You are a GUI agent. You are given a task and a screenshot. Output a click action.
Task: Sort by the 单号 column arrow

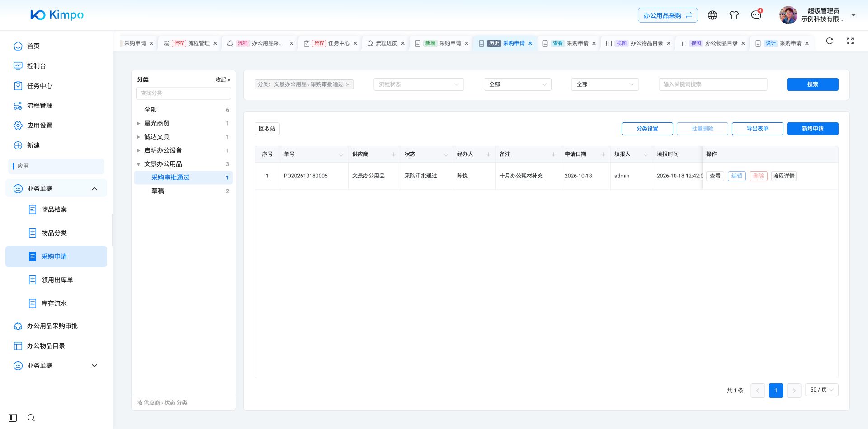(341, 154)
